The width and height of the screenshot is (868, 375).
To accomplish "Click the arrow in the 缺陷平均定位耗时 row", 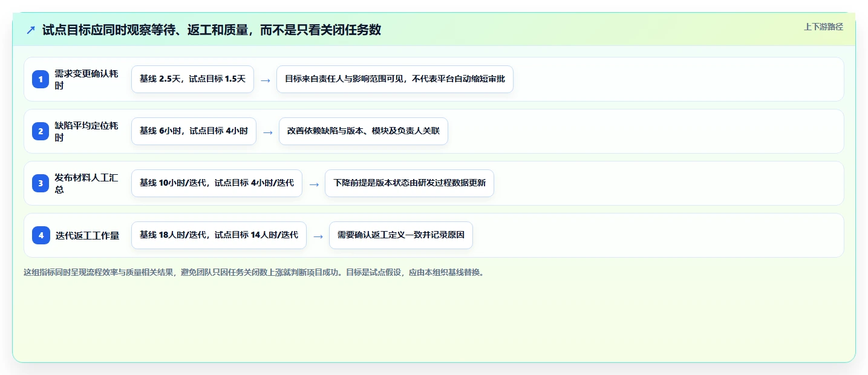I will click(x=268, y=132).
